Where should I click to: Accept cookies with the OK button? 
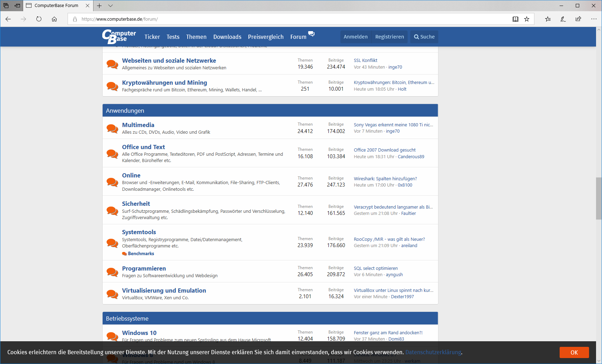click(x=574, y=352)
